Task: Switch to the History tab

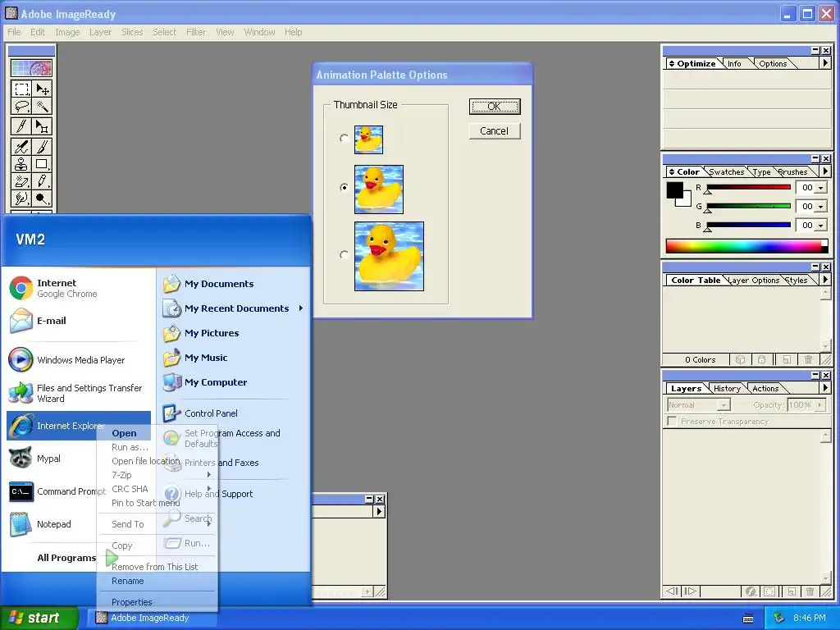Action: point(727,388)
